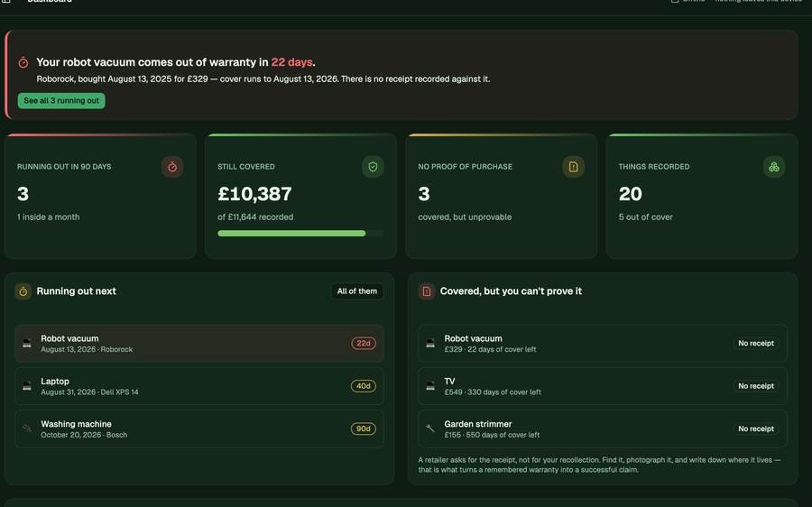Click the 'NO PROOF OF PURCHASE' card label
The image size is (812, 507).
pyautogui.click(x=465, y=167)
